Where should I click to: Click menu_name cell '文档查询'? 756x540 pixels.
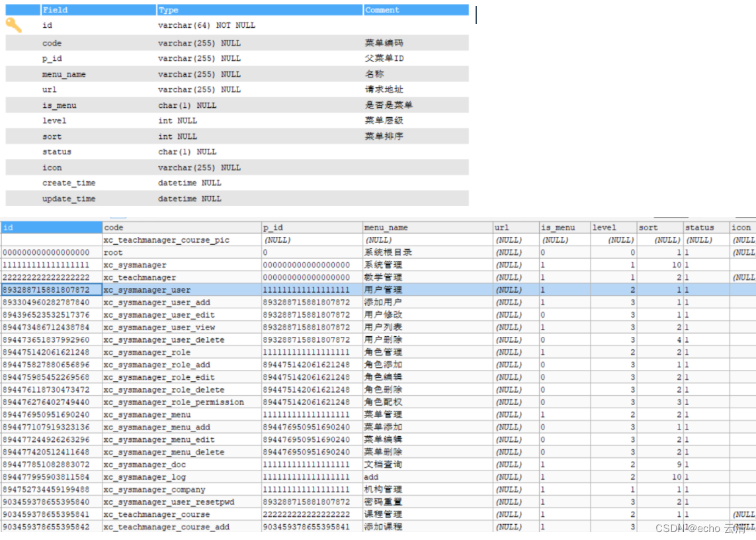[428, 465]
